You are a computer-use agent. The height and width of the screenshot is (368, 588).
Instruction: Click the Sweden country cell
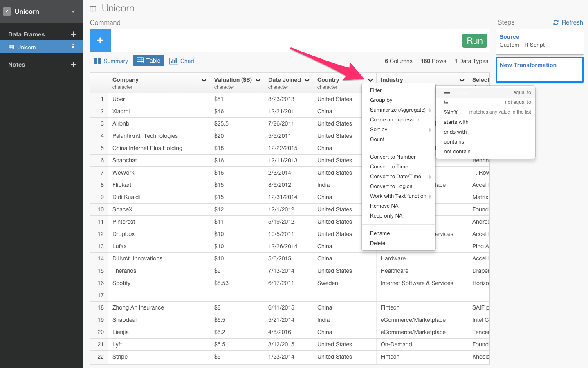tap(344, 283)
